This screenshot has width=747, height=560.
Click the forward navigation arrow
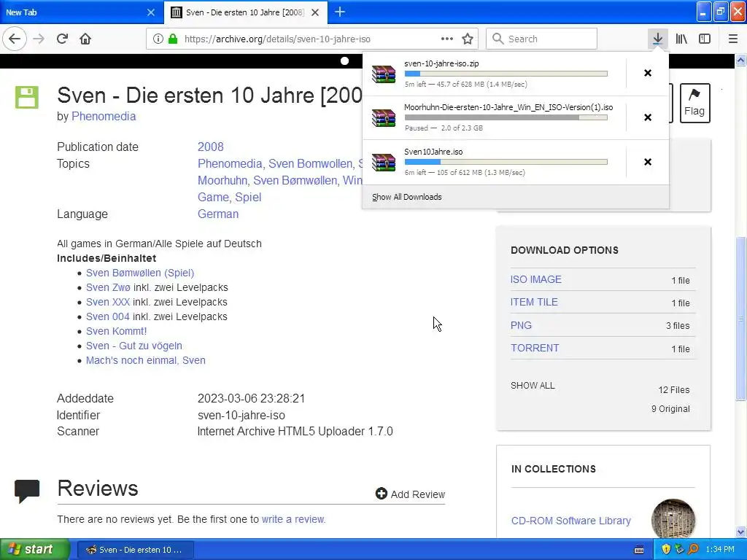39,39
